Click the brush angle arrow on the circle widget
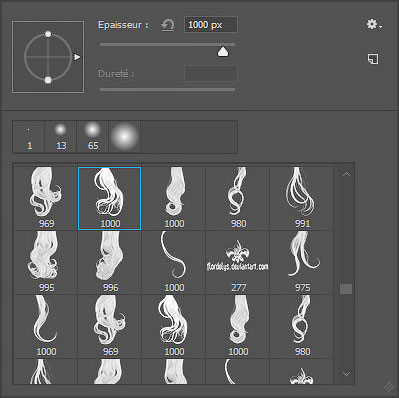Image resolution: width=399 pixels, height=398 pixels. (x=77, y=57)
